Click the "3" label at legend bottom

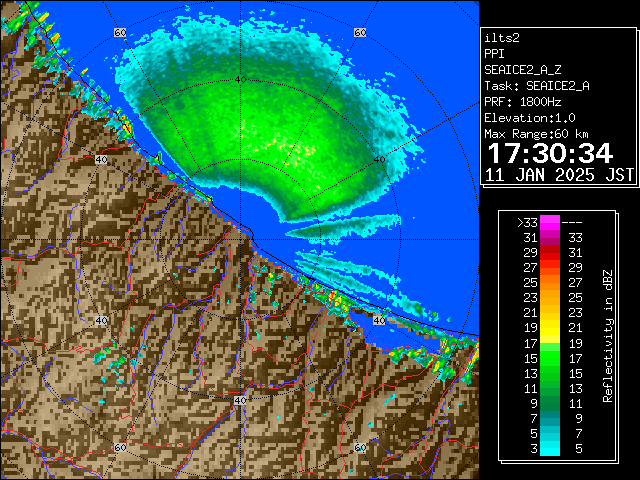[534, 449]
